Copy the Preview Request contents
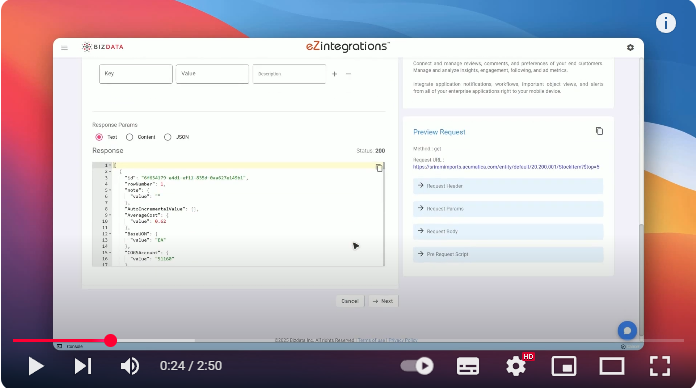Viewport: 696px width, 388px height. pos(599,131)
